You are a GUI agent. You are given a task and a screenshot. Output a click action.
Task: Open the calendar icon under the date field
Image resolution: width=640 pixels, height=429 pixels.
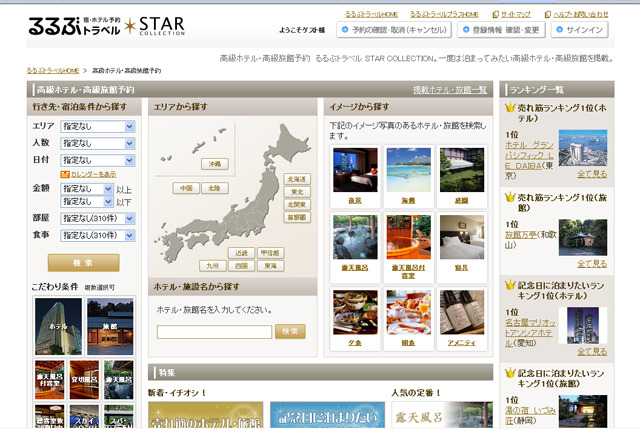pos(65,174)
